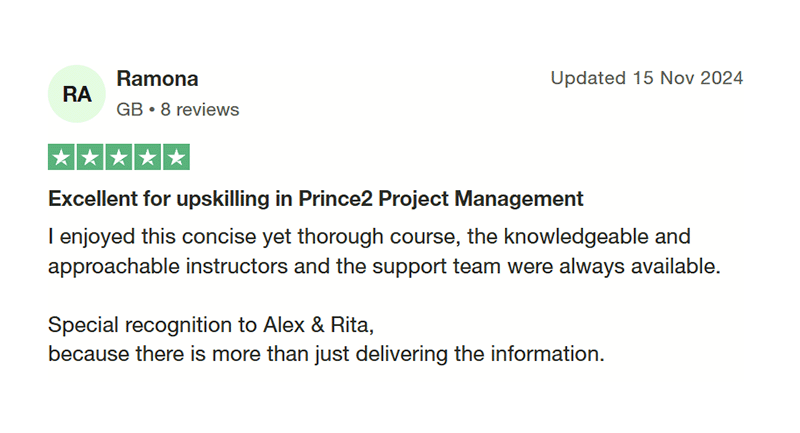Click the third green star
Screen dimensions: 800x433
[x=119, y=157]
